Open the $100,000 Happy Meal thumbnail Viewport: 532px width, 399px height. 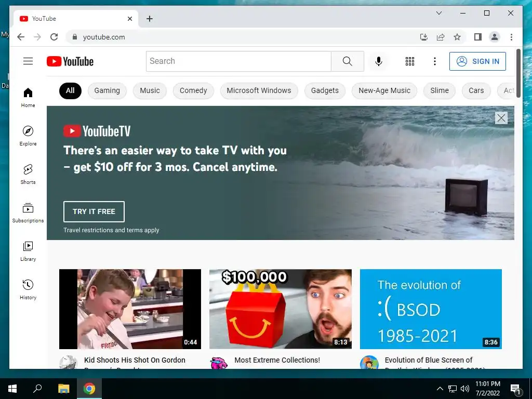[280, 309]
